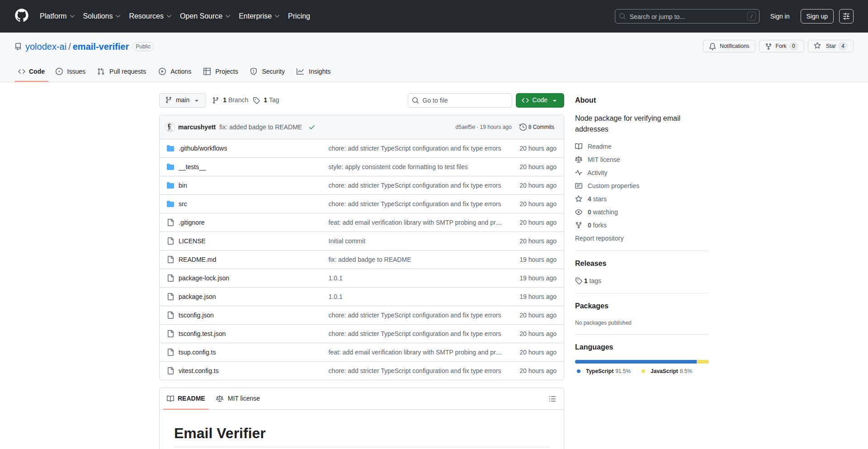This screenshot has width=868, height=449.
Task: Switch to the Issues tab
Action: [71, 71]
